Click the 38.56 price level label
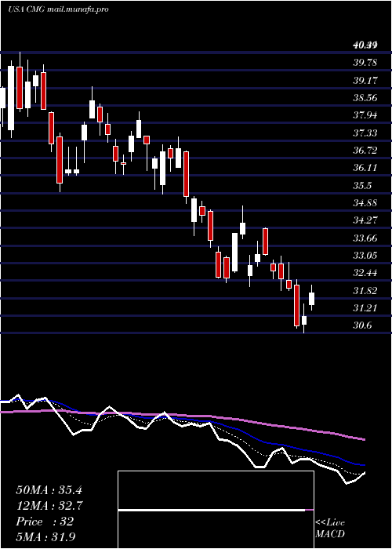The image size is (392, 549). coord(365,98)
